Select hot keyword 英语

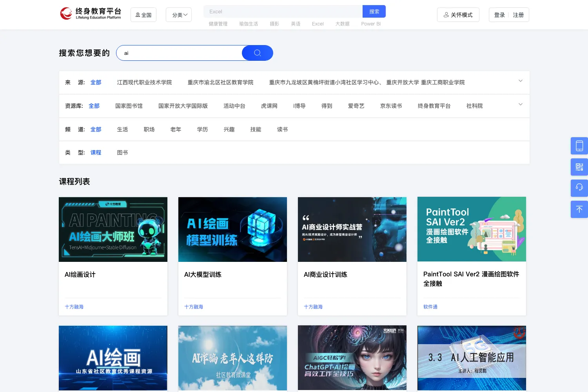click(x=296, y=24)
